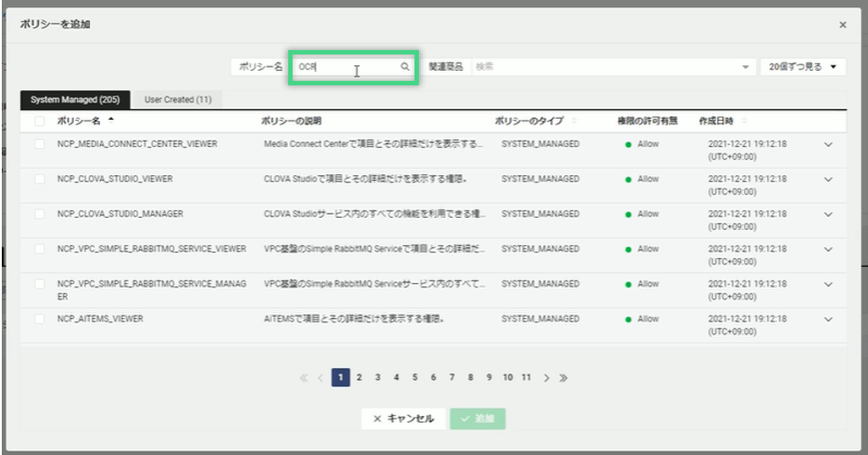Jump to the last page arrow
Viewport: 868px width, 455px height.
[x=564, y=378]
